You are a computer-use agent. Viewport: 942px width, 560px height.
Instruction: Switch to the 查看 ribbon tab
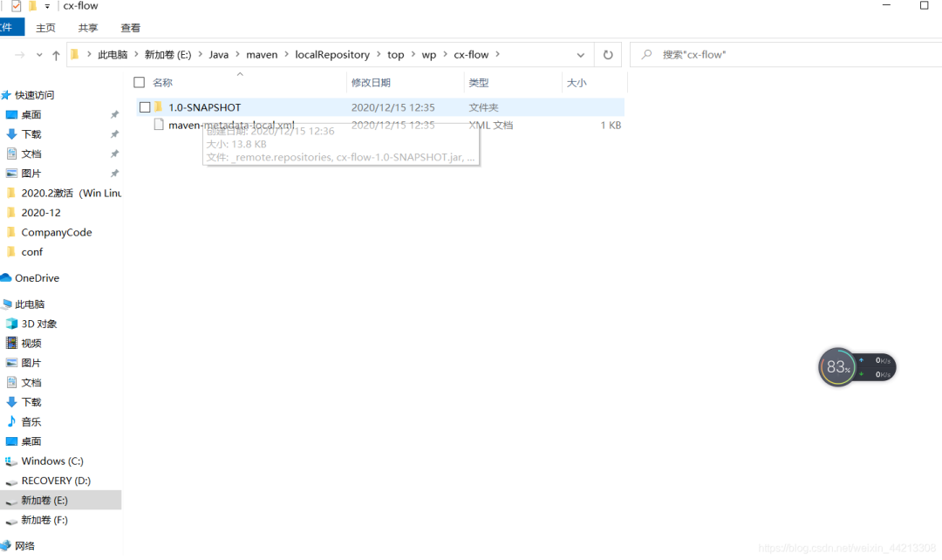(130, 28)
